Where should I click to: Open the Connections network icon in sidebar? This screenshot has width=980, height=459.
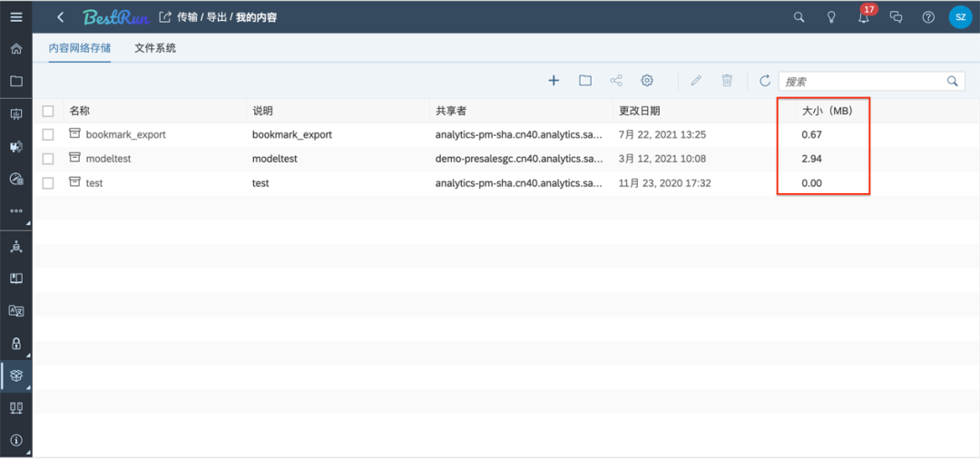(x=16, y=246)
